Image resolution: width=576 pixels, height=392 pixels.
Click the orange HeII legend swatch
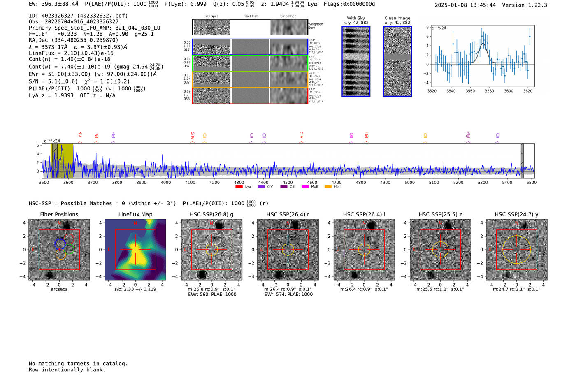click(x=328, y=187)
